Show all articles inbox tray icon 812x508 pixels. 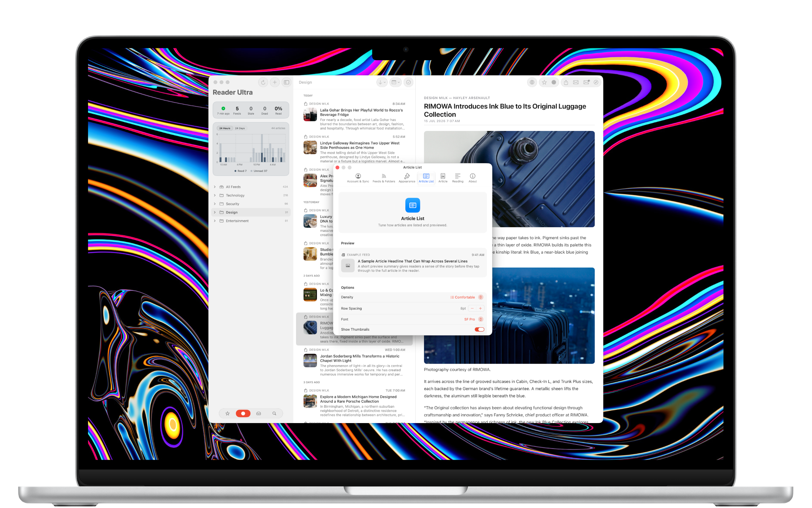pos(258,413)
